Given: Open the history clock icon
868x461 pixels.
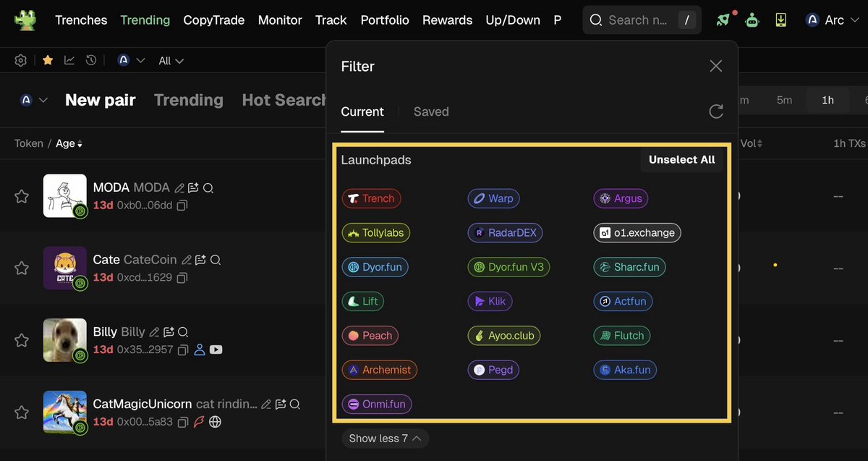Looking at the screenshot, I should [91, 61].
